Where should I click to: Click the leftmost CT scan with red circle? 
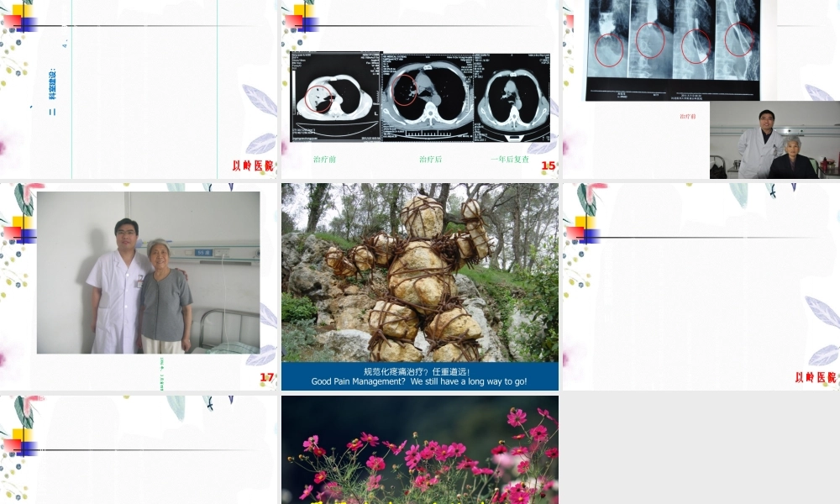pyautogui.click(x=335, y=97)
